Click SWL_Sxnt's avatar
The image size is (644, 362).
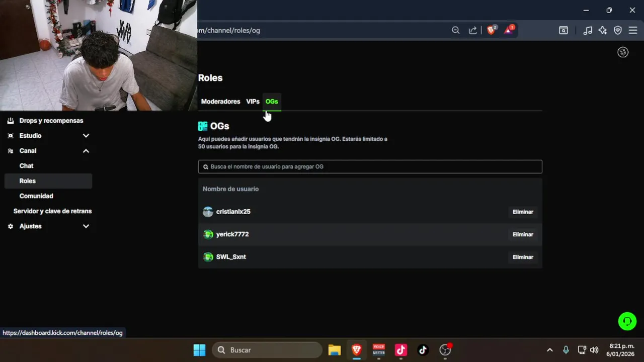click(208, 257)
